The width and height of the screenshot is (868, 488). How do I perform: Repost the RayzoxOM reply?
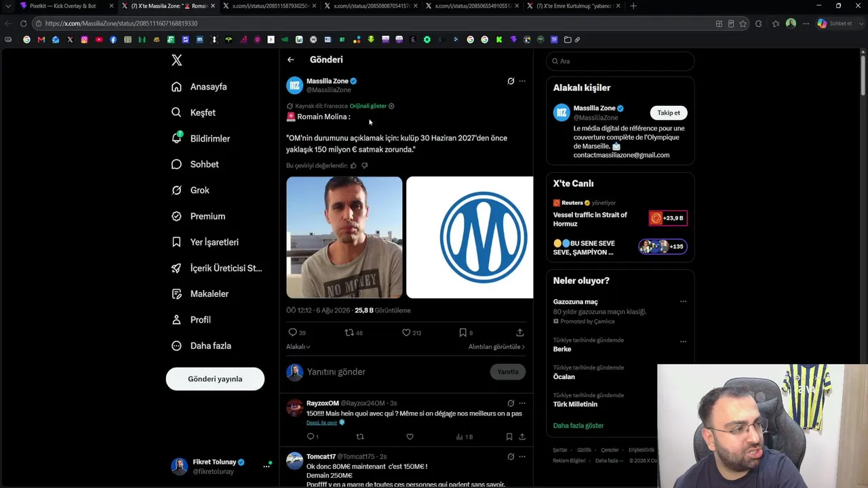coord(360,437)
